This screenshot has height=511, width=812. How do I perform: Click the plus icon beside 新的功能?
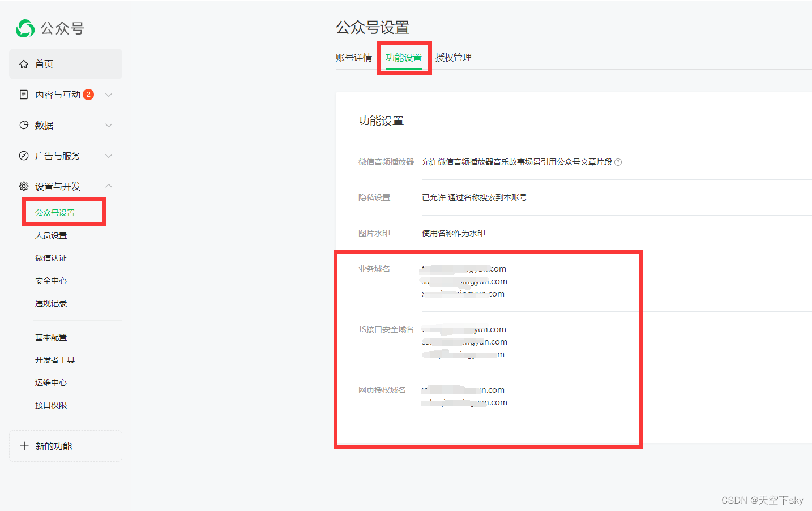coord(24,446)
